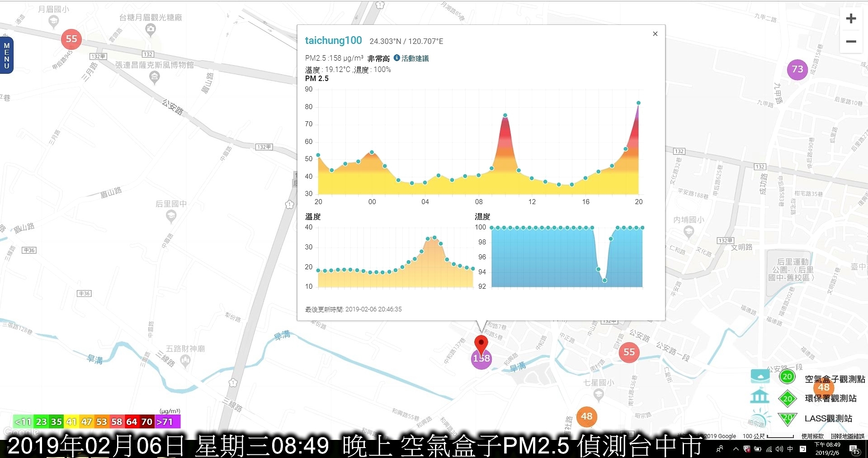Image resolution: width=868 pixels, height=458 pixels.
Task: Zoom out the map with minus button
Action: 851,42
